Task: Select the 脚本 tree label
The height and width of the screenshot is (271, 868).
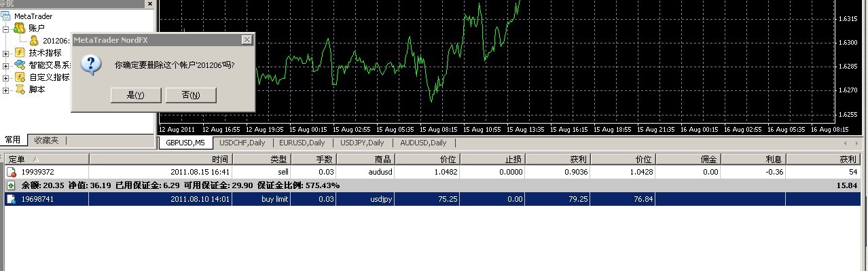Action: tap(37, 90)
